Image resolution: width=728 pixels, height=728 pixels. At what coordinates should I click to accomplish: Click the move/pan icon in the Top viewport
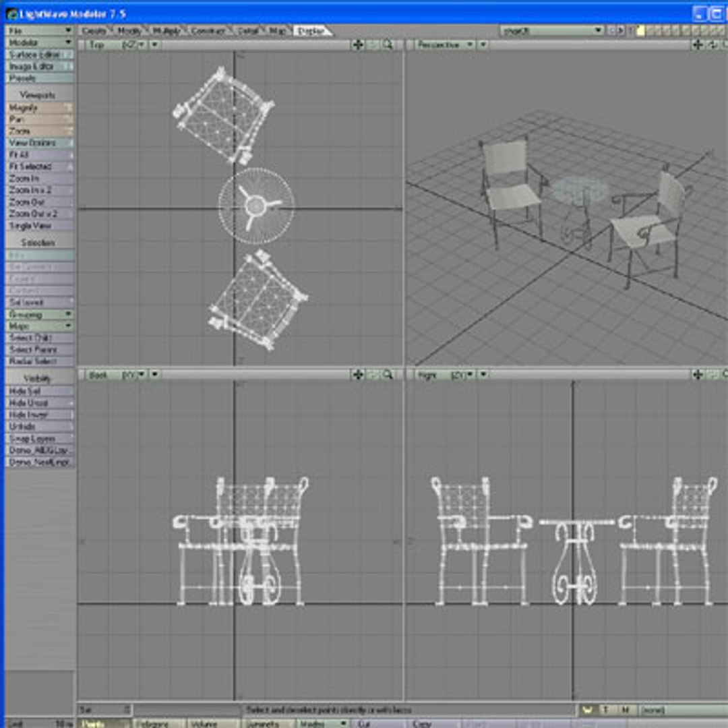pos(358,44)
